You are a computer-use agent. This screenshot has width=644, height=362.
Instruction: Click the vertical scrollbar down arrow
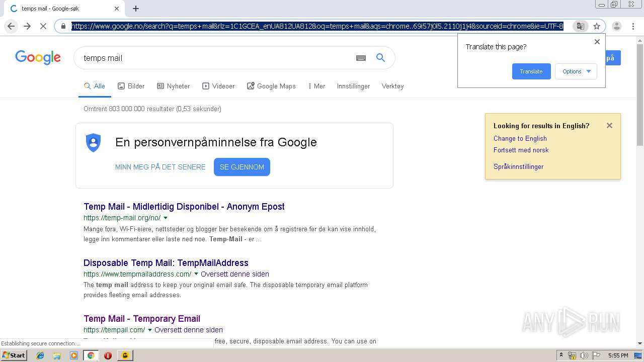(640, 343)
